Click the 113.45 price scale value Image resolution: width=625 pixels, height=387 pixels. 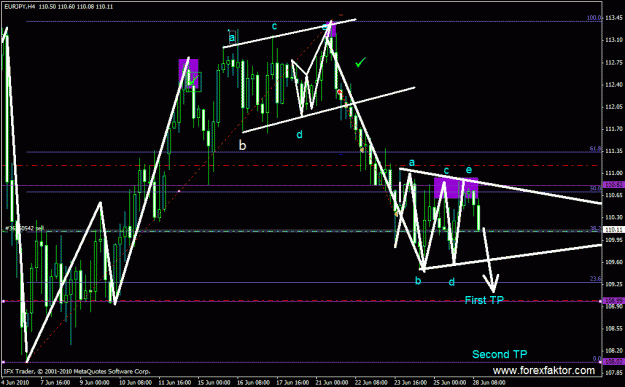tap(614, 18)
